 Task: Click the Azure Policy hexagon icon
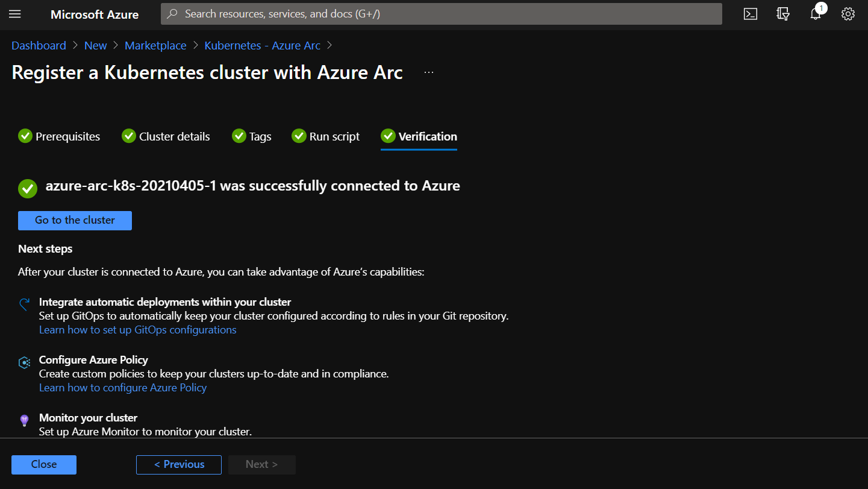pyautogui.click(x=25, y=362)
